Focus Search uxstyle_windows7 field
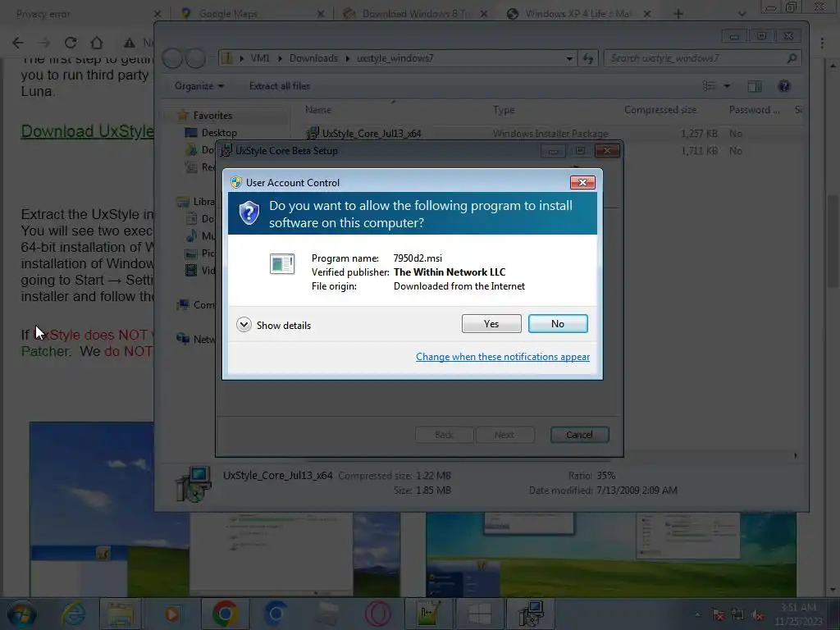This screenshot has height=630, width=840. 702,58
